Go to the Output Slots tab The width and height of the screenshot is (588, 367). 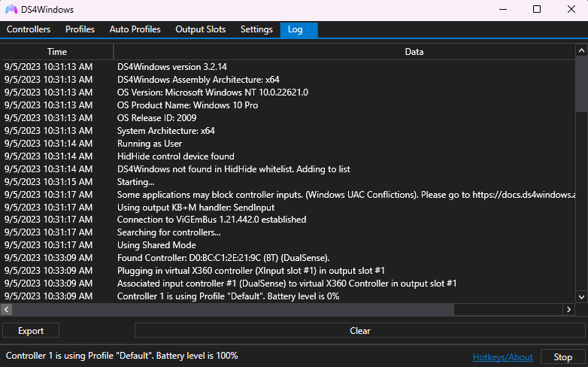pyautogui.click(x=200, y=29)
